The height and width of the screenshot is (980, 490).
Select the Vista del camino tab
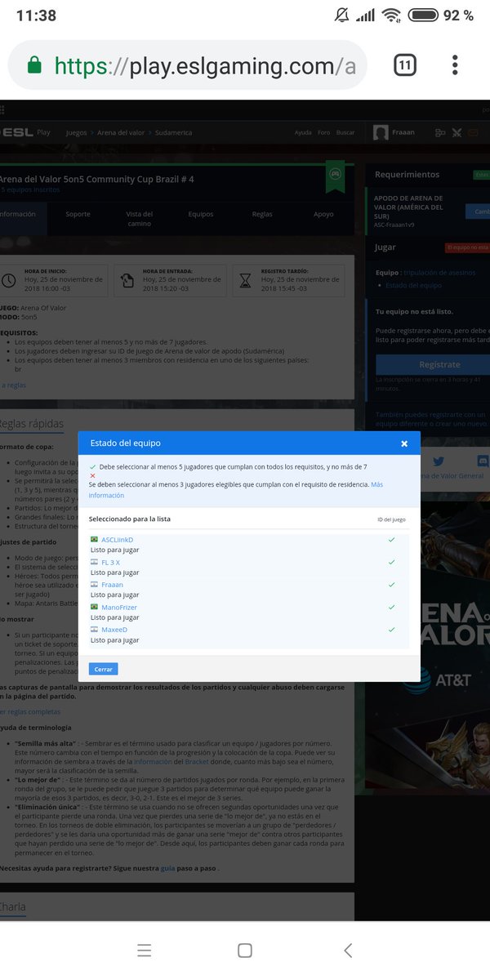point(139,219)
